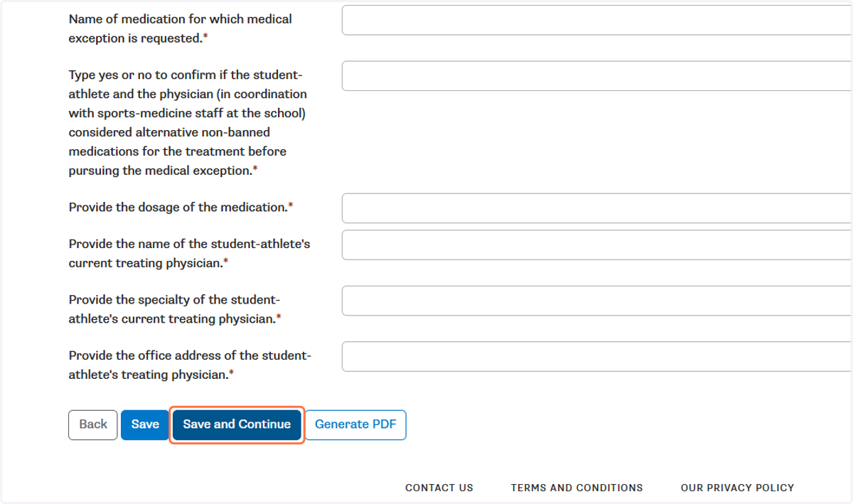Click the medication dosage text box

pyautogui.click(x=597, y=208)
